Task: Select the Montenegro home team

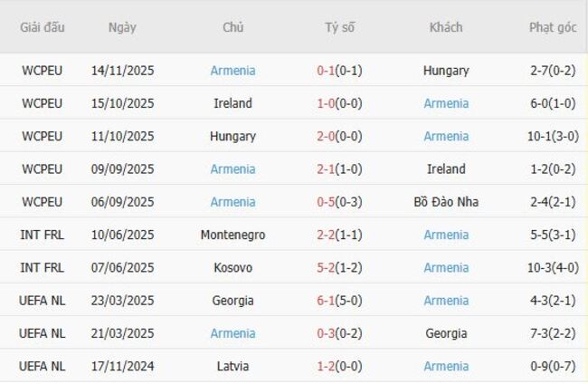Action: 232,235
